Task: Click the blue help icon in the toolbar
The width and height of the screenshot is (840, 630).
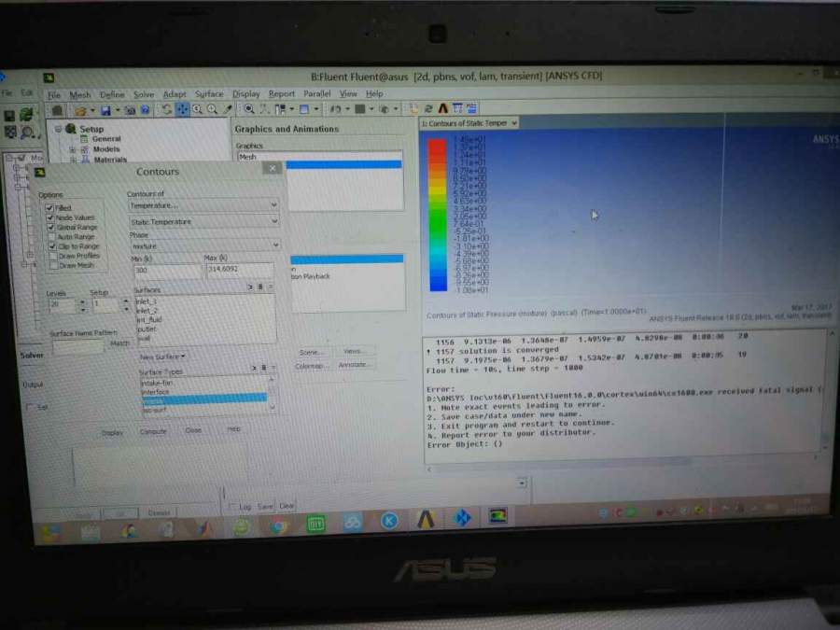Action: click(146, 110)
